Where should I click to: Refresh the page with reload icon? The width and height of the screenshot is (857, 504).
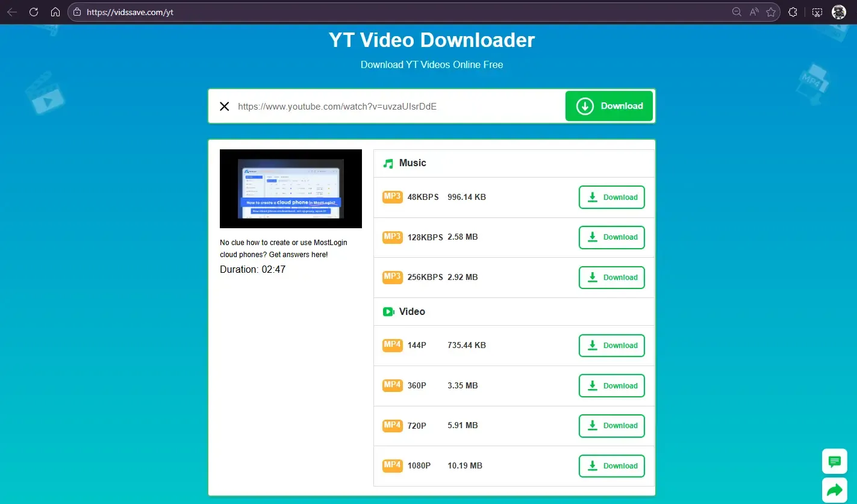34,11
